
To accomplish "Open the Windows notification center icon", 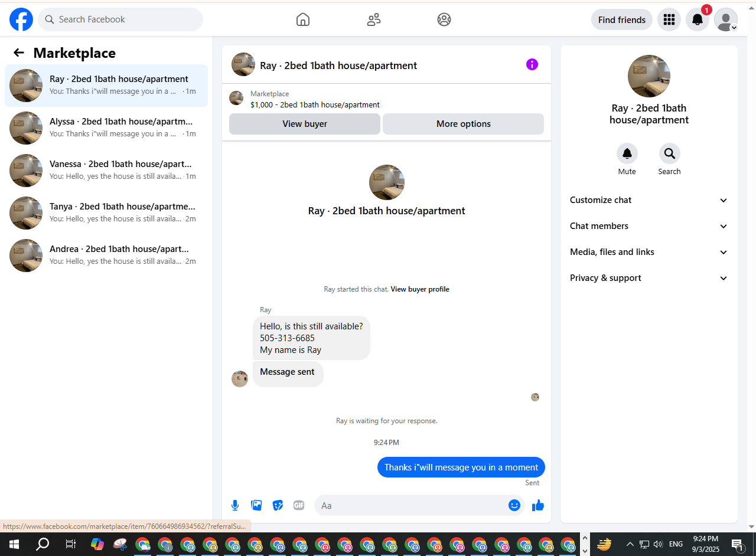I will (x=738, y=544).
